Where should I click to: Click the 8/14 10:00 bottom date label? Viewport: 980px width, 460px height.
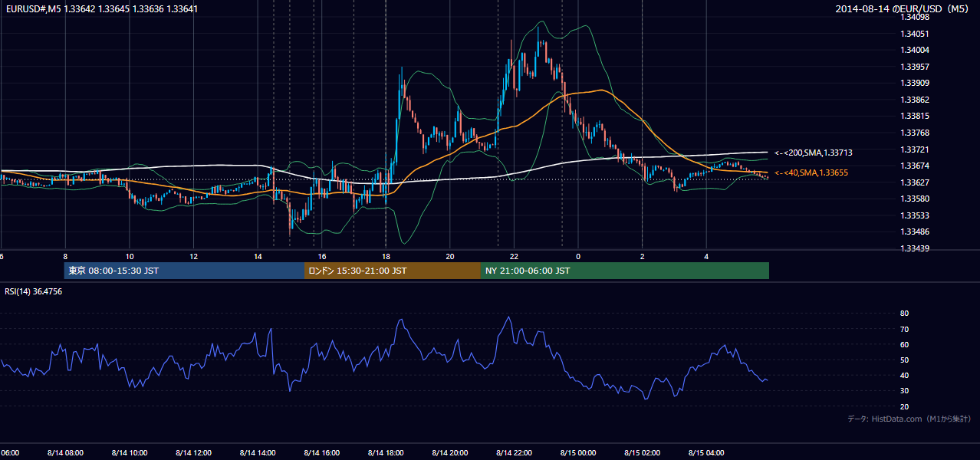coord(130,452)
